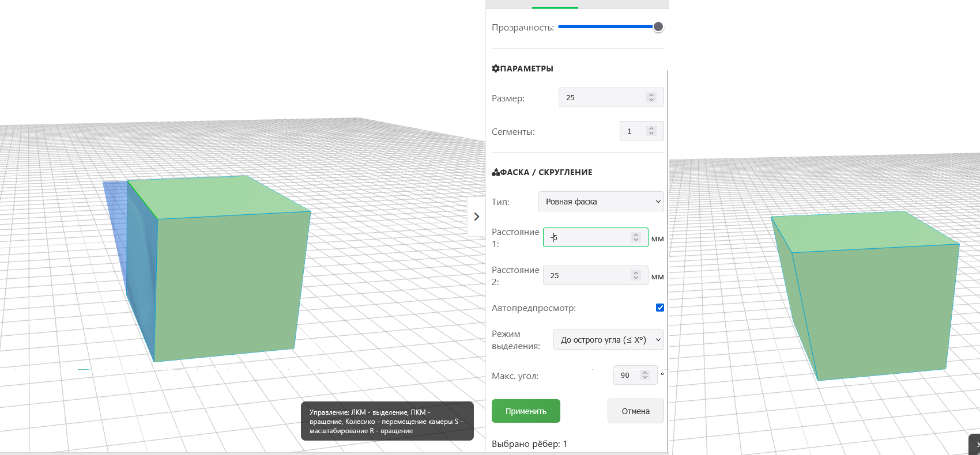This screenshot has width=980, height=455.
Task: Increase Размер value with the up arrow
Action: click(x=651, y=95)
